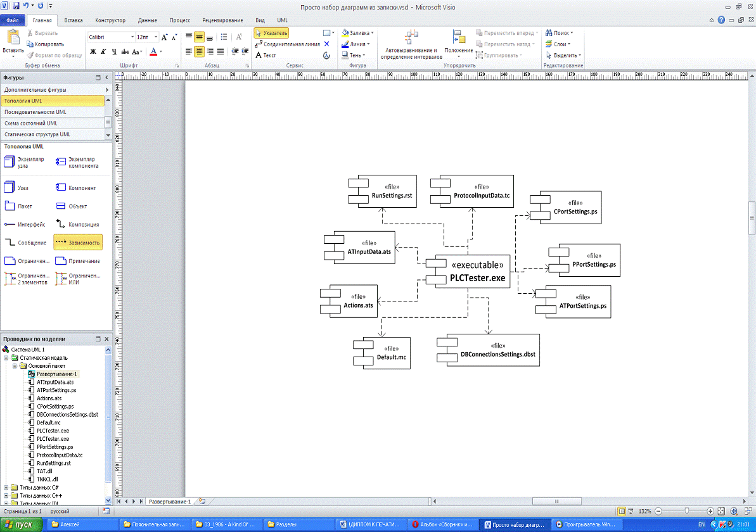
Task: Toggle bold formatting (Ж)
Action: tap(93, 52)
